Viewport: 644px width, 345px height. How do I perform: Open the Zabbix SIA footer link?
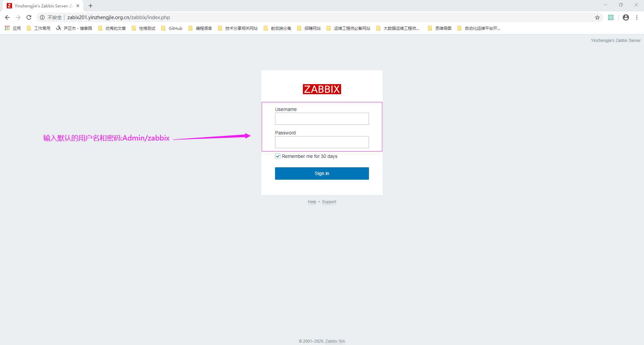tap(335, 341)
